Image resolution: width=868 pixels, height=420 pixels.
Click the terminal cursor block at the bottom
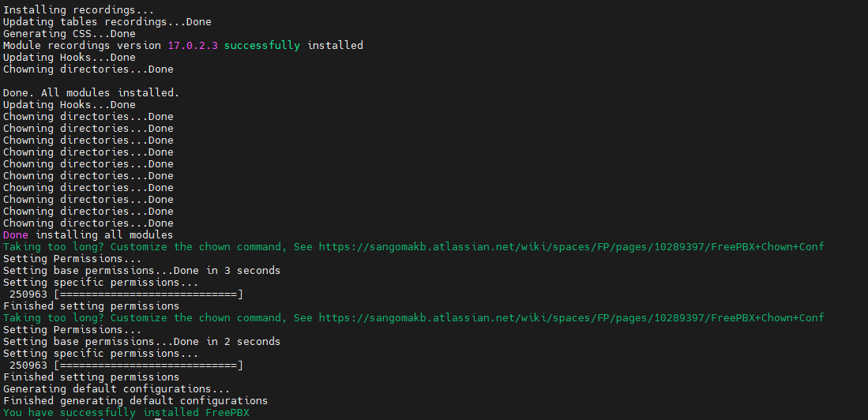(158, 418)
